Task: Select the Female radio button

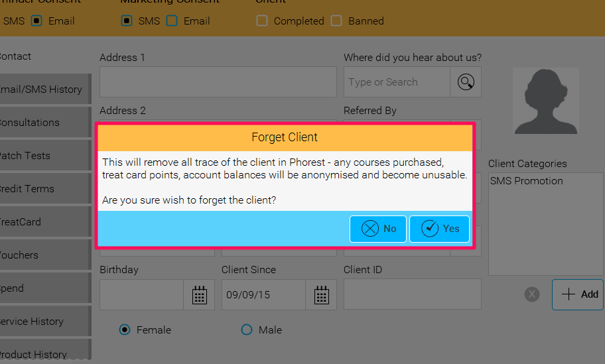Action: coord(125,330)
